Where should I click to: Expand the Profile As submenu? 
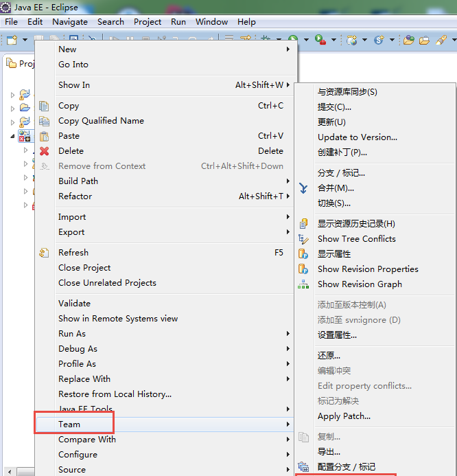165,364
